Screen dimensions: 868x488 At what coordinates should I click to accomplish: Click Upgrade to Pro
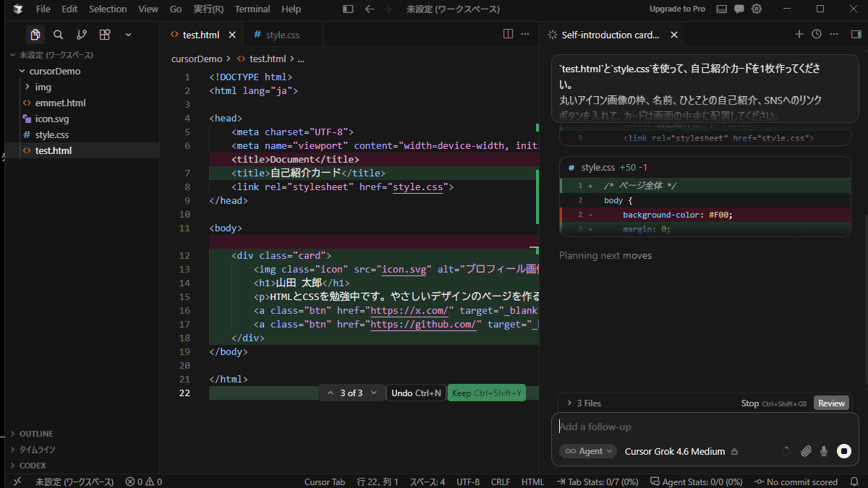[x=677, y=9]
